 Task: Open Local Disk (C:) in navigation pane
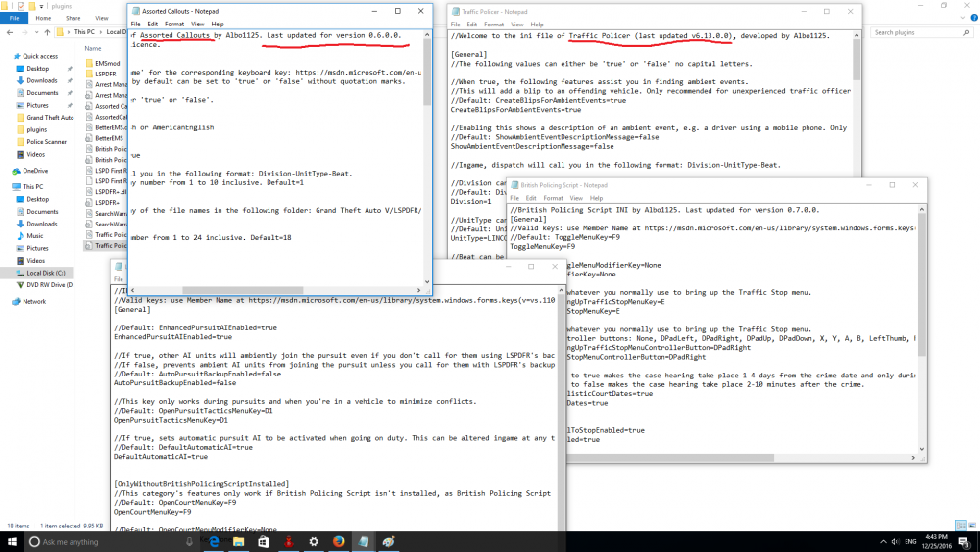pos(46,273)
